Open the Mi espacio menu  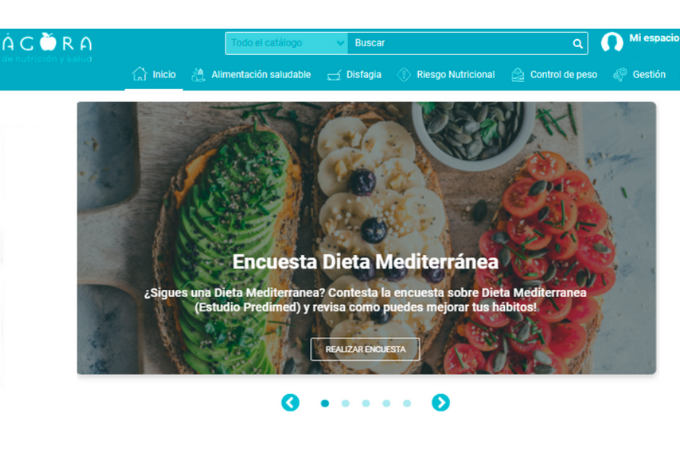(x=654, y=38)
